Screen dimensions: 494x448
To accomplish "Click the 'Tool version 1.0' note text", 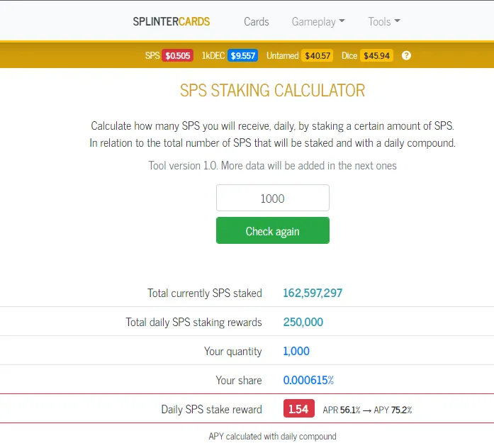I will click(273, 165).
